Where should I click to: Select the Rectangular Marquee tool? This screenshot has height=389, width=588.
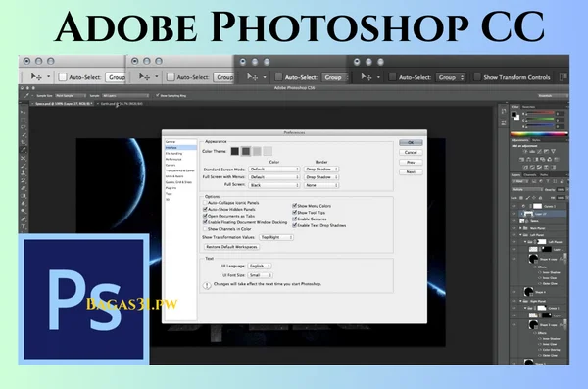[23, 120]
